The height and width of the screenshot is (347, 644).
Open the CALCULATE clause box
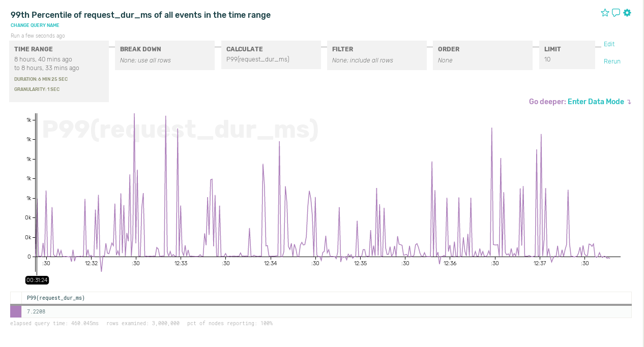271,55
